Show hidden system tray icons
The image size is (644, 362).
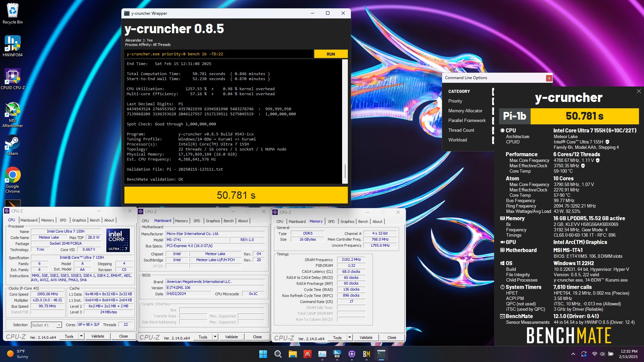[x=573, y=354]
